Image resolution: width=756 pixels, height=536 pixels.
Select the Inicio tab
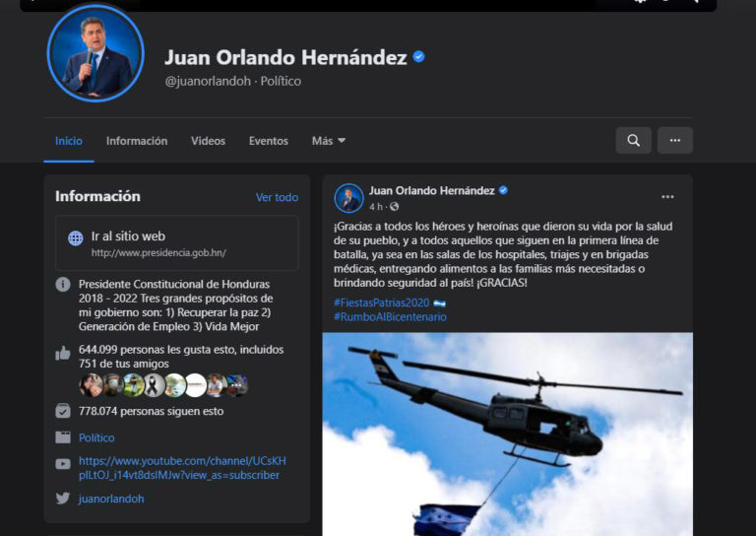tap(69, 141)
